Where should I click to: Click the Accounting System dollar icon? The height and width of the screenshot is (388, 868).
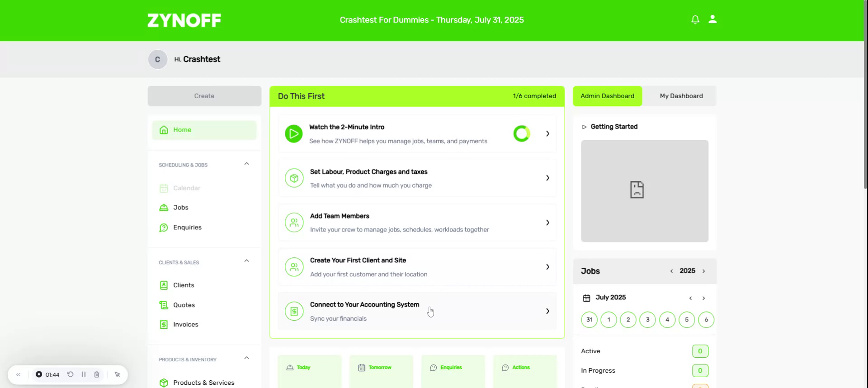point(294,311)
